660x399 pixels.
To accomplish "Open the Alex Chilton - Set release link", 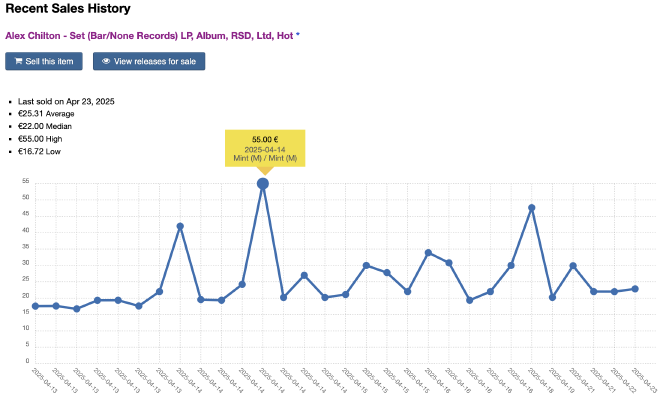I will click(149, 36).
